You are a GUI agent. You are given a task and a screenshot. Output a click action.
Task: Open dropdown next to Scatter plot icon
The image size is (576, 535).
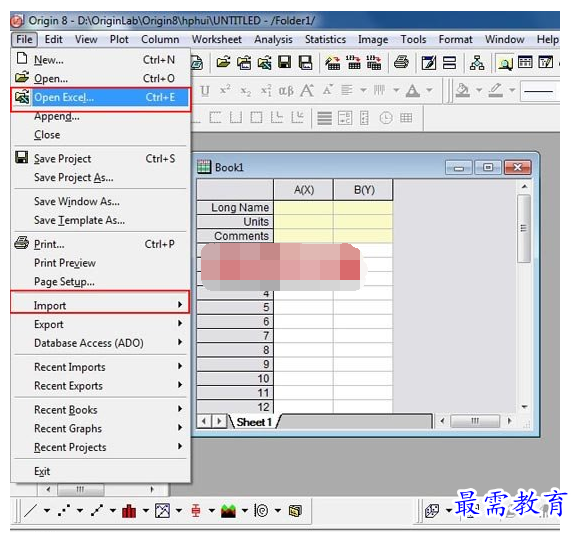pos(80,510)
